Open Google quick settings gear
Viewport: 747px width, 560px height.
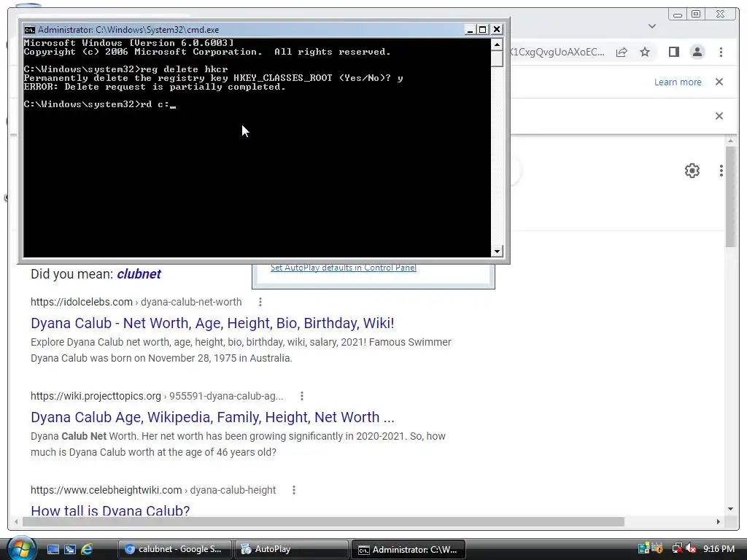click(x=692, y=171)
